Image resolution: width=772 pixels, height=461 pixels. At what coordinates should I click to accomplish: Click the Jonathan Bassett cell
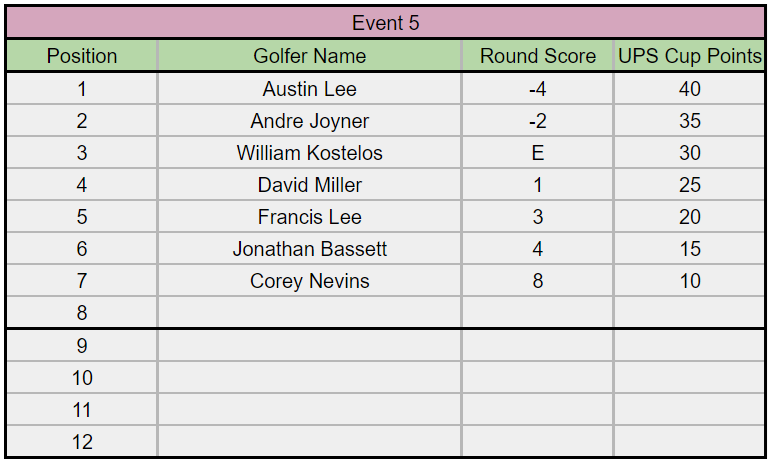tap(309, 249)
